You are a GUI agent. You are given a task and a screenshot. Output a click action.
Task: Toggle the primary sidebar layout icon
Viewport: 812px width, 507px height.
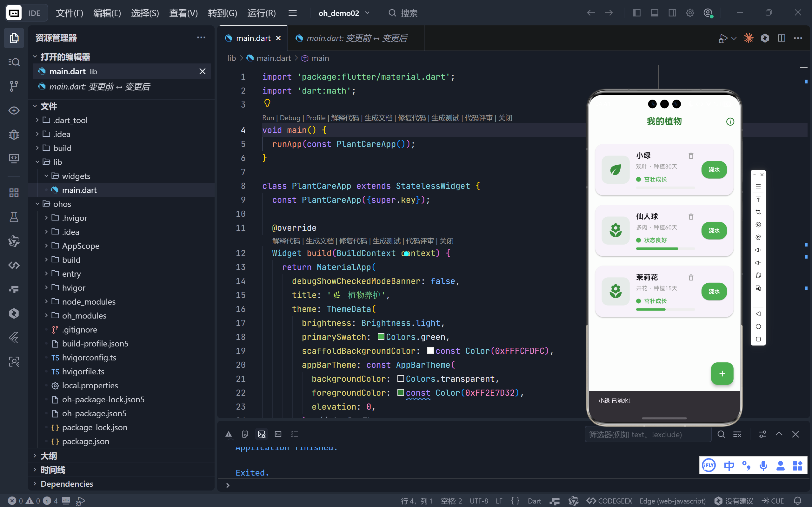(x=636, y=13)
